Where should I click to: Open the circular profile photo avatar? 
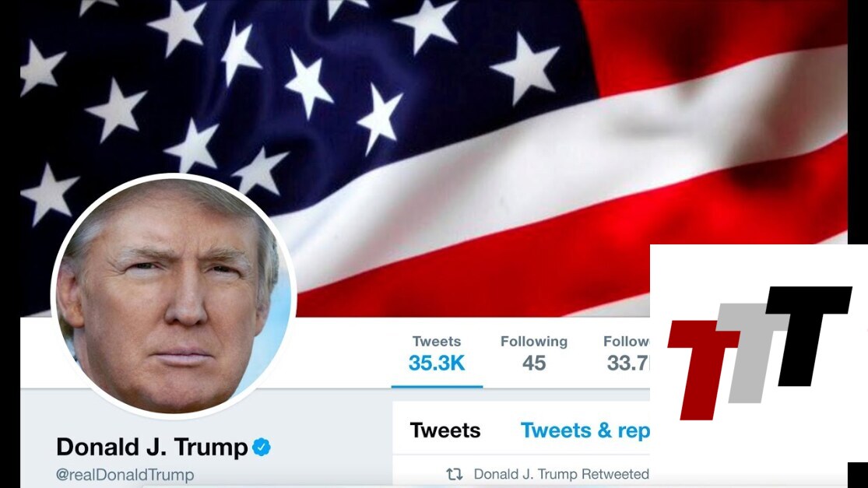coord(174,296)
